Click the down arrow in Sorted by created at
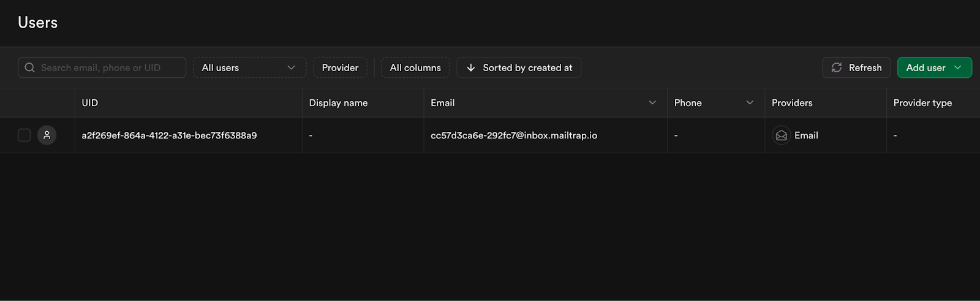Viewport: 980px width, 301px height. tap(470, 67)
